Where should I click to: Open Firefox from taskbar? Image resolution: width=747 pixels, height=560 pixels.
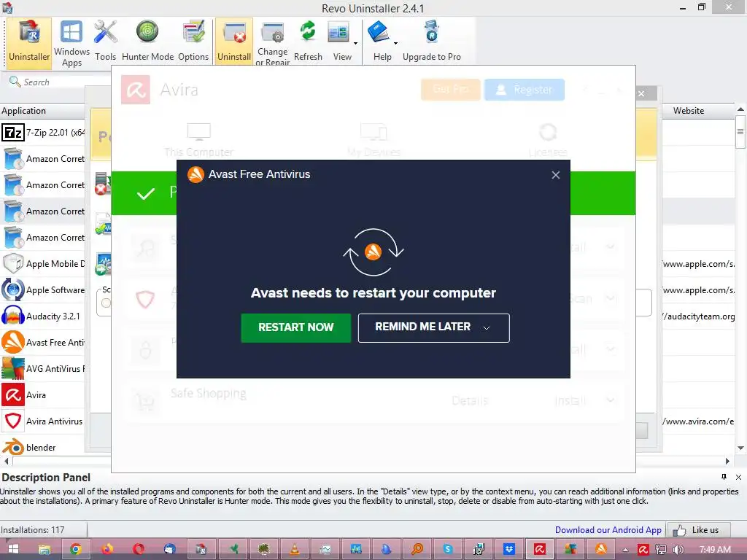click(x=107, y=549)
